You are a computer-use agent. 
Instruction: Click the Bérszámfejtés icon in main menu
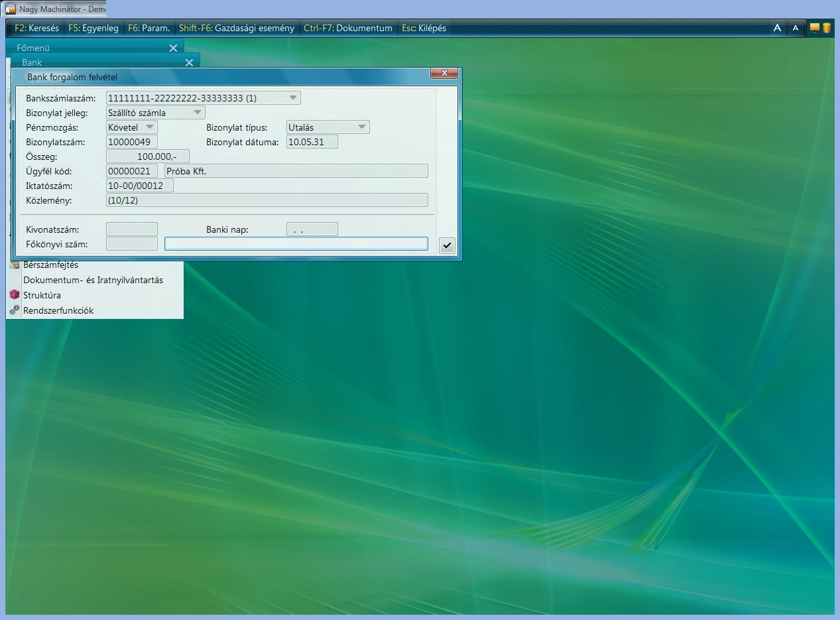[x=15, y=265]
